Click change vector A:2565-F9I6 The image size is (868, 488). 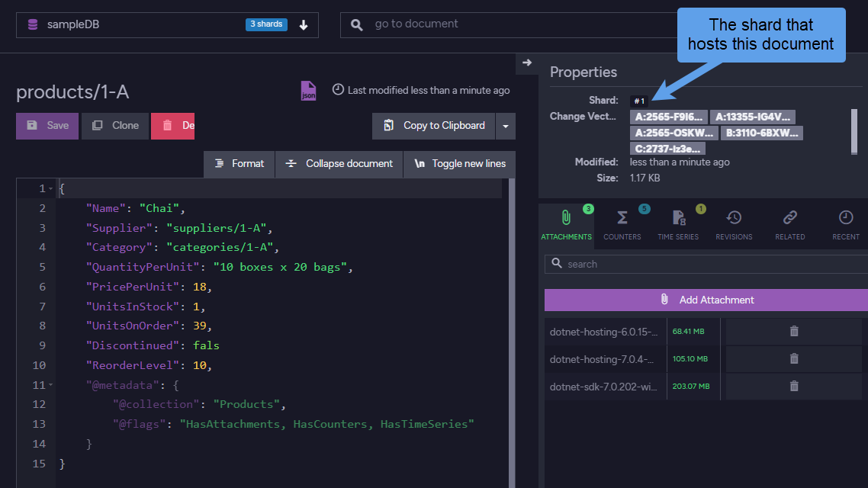point(669,117)
